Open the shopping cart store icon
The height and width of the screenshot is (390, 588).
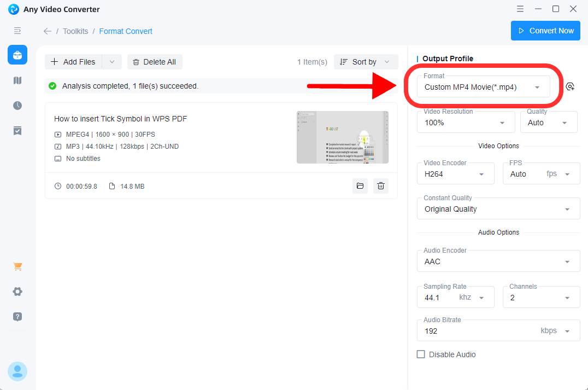point(17,266)
